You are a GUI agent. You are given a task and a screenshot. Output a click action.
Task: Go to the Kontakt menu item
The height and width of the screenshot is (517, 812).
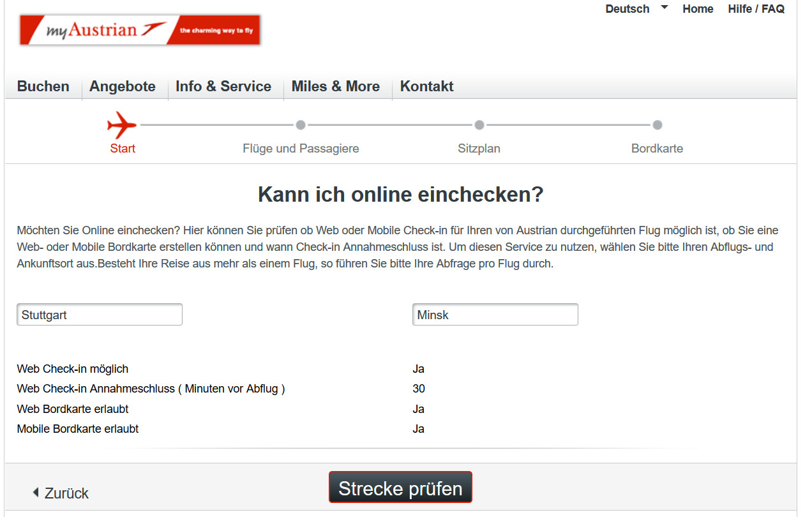426,87
